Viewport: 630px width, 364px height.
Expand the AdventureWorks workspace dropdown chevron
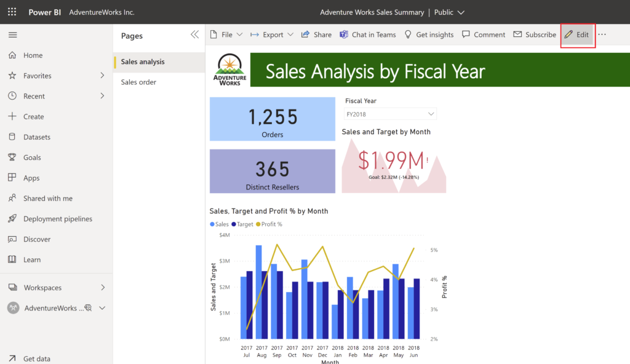coord(102,308)
